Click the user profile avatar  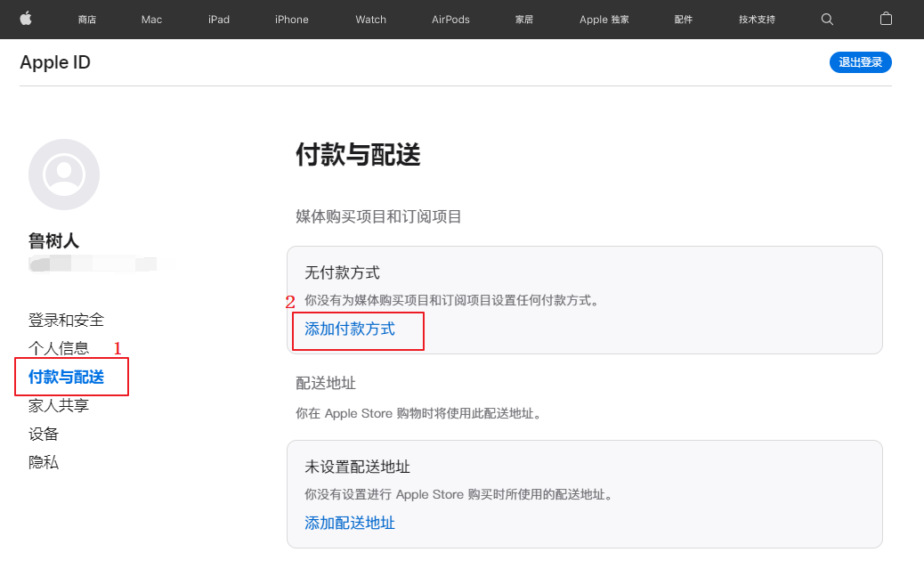click(64, 175)
